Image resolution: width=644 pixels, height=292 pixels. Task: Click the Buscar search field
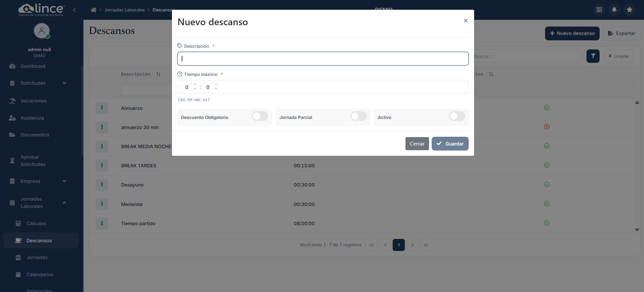click(527, 56)
